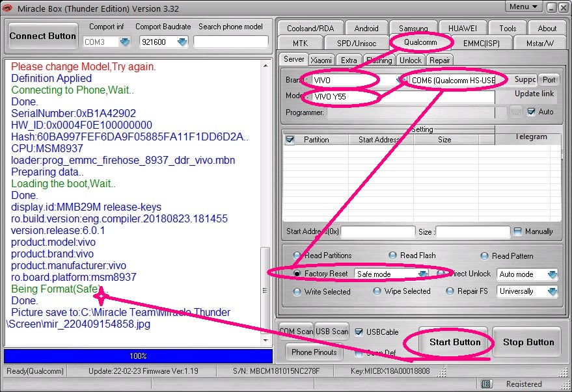Expand the Comport Baudrate 921600 dropdown

click(x=182, y=42)
